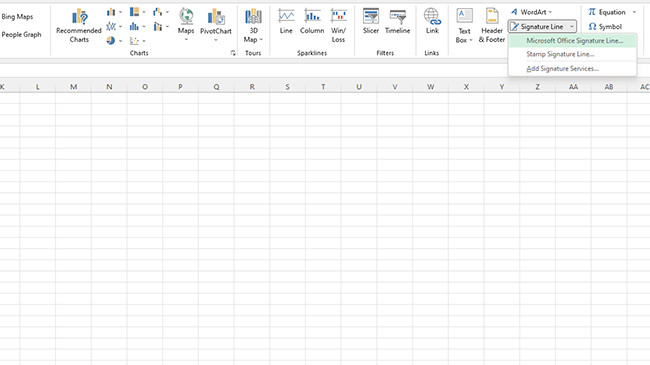
Task: Select column header T
Action: tap(323, 87)
